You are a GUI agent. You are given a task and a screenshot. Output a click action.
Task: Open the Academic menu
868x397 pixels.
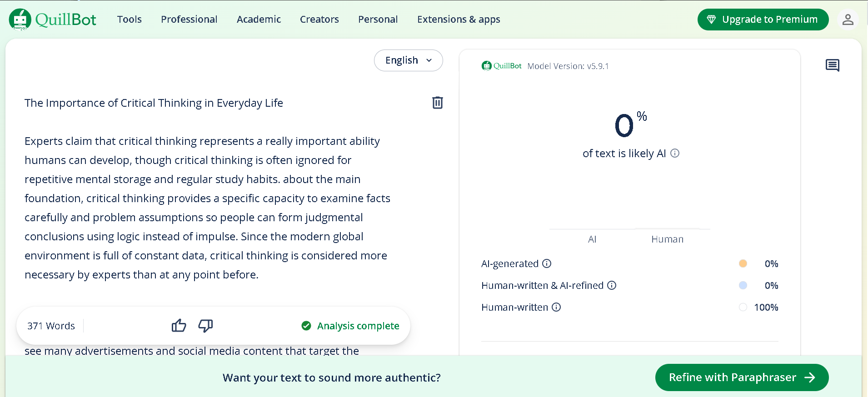pos(259,20)
